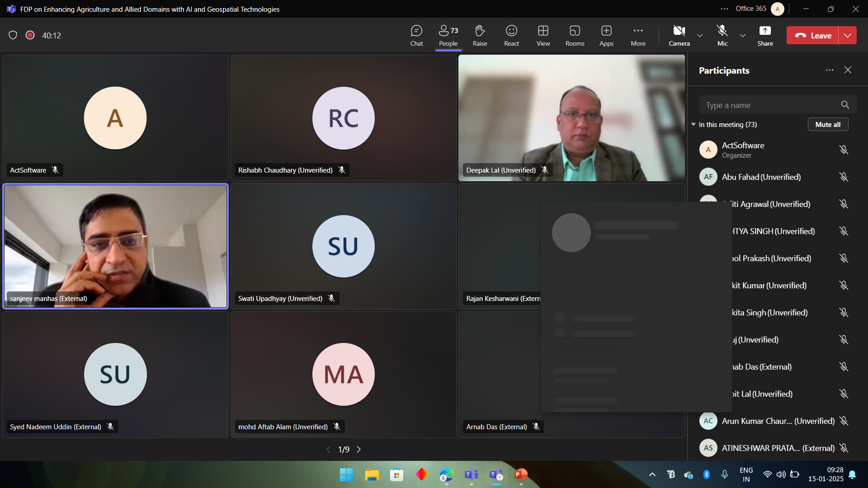868x488 pixels.
Task: Leave the meeting
Action: [813, 35]
